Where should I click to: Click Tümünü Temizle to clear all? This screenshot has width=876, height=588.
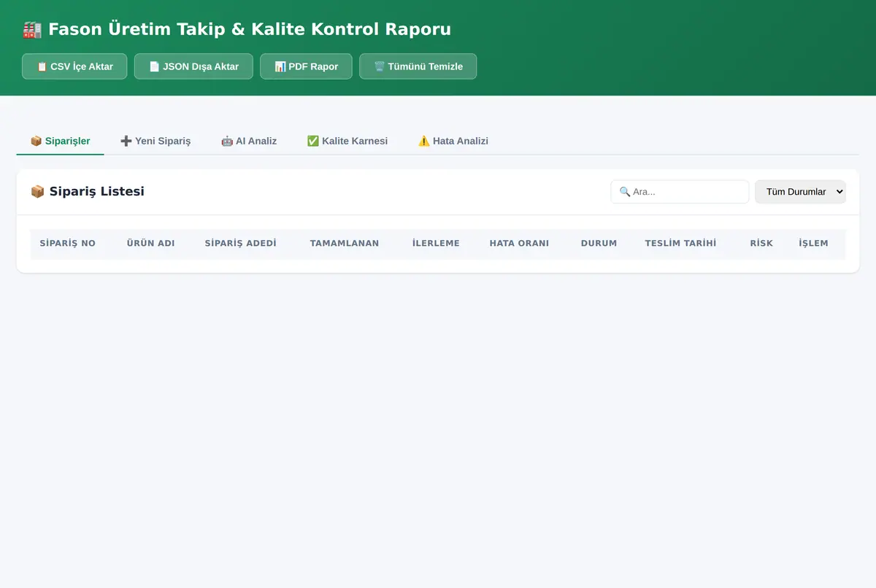418,66
